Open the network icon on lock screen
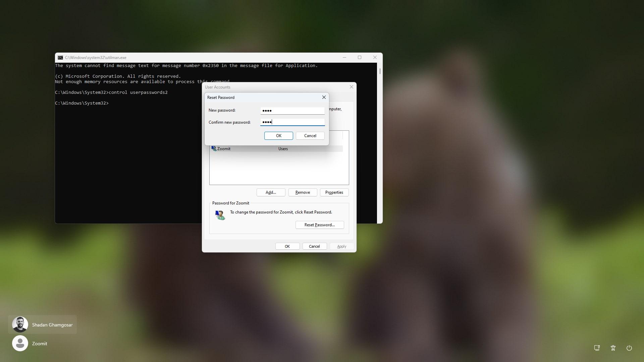Image resolution: width=644 pixels, height=362 pixels. click(x=597, y=348)
